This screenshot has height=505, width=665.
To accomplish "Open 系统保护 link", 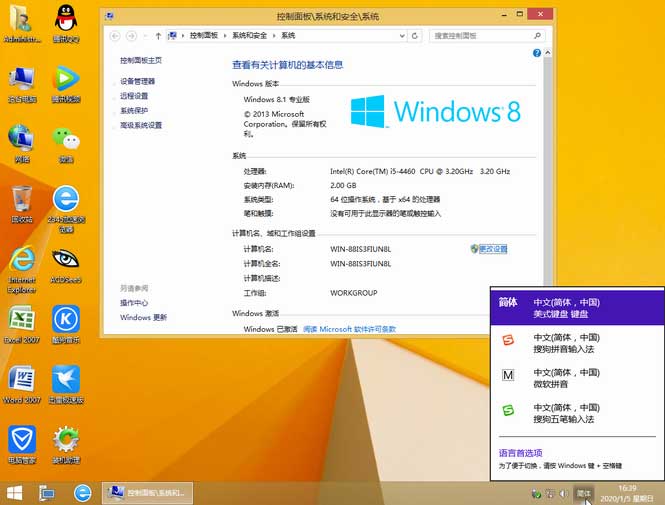I will click(134, 111).
